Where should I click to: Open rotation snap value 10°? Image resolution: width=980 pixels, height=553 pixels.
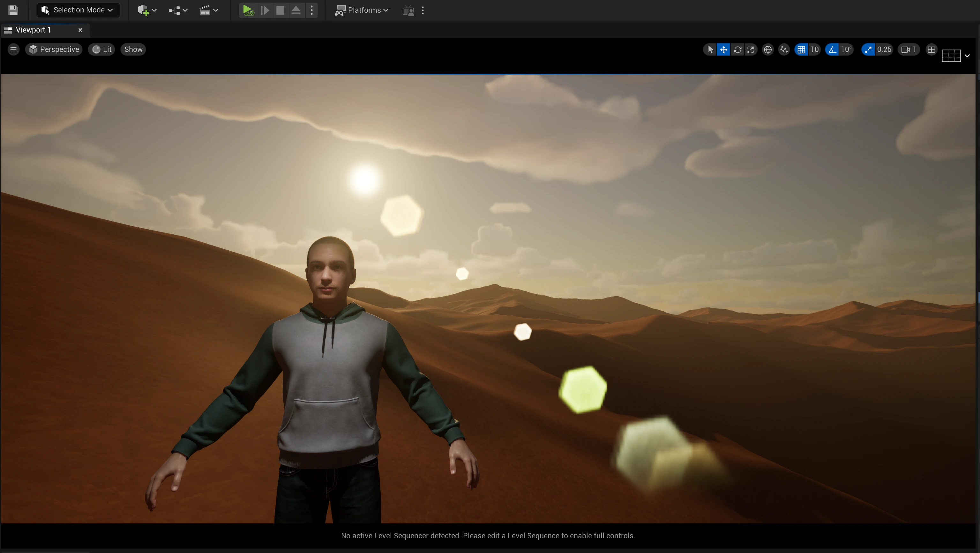click(x=847, y=49)
